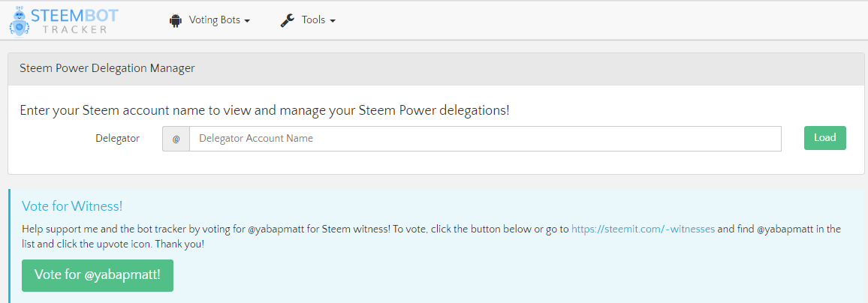
Task: Follow the steemit.com/~witnesses link
Action: pos(643,229)
